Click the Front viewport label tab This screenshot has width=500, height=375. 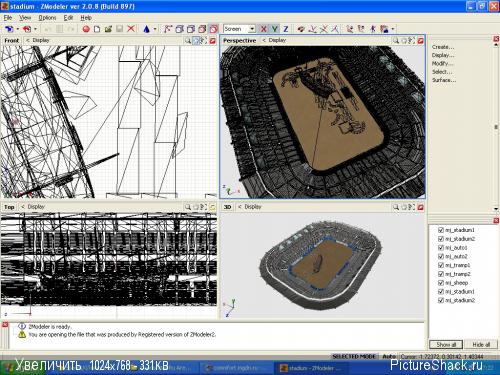click(12, 41)
